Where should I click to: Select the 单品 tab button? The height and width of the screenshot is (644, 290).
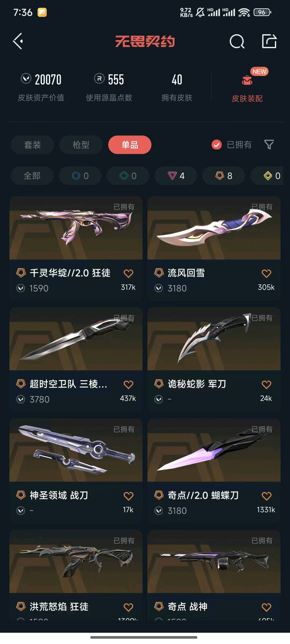(x=130, y=145)
